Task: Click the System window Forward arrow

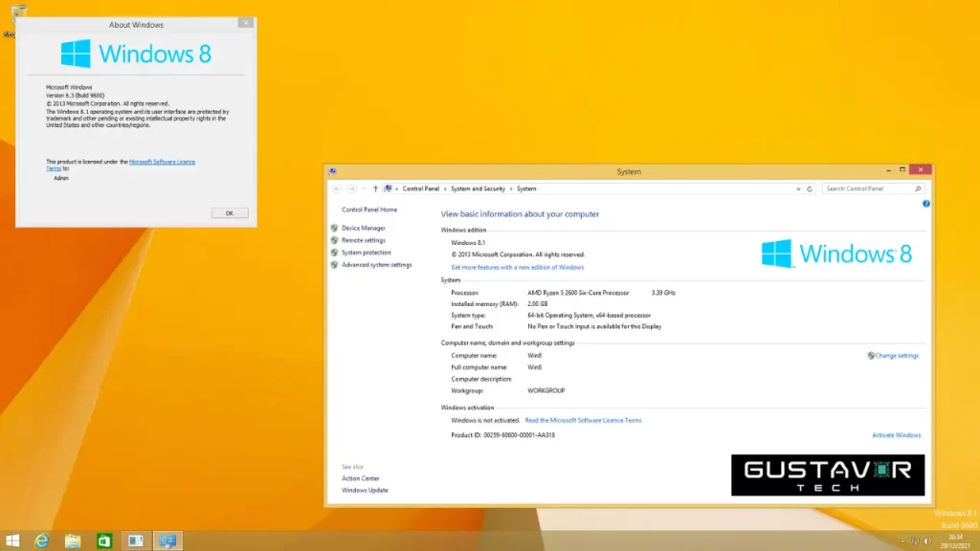Action: click(352, 188)
